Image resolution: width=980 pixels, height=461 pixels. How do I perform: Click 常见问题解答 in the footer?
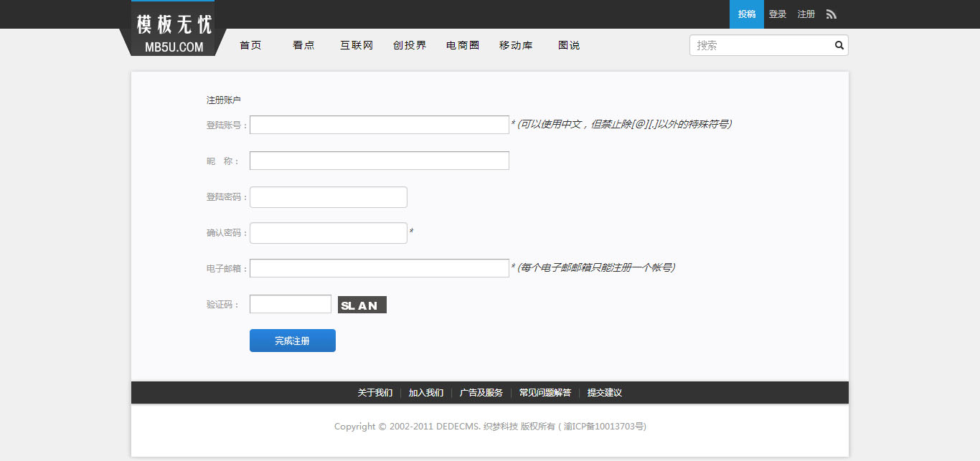(x=545, y=393)
